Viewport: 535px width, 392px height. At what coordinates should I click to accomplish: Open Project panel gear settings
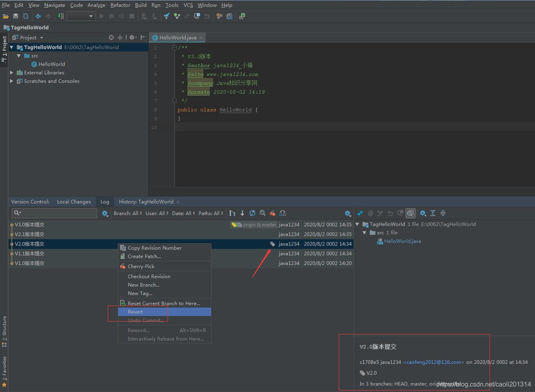pos(133,37)
